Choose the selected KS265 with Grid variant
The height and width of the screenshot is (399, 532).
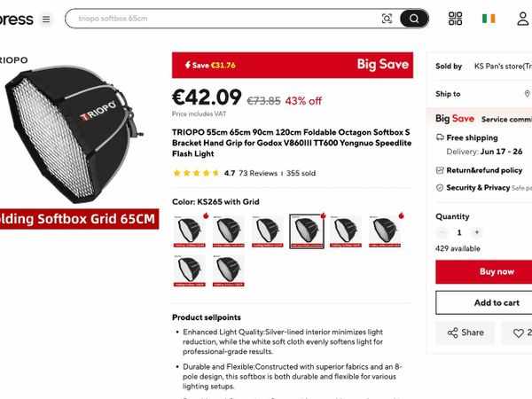(307, 231)
